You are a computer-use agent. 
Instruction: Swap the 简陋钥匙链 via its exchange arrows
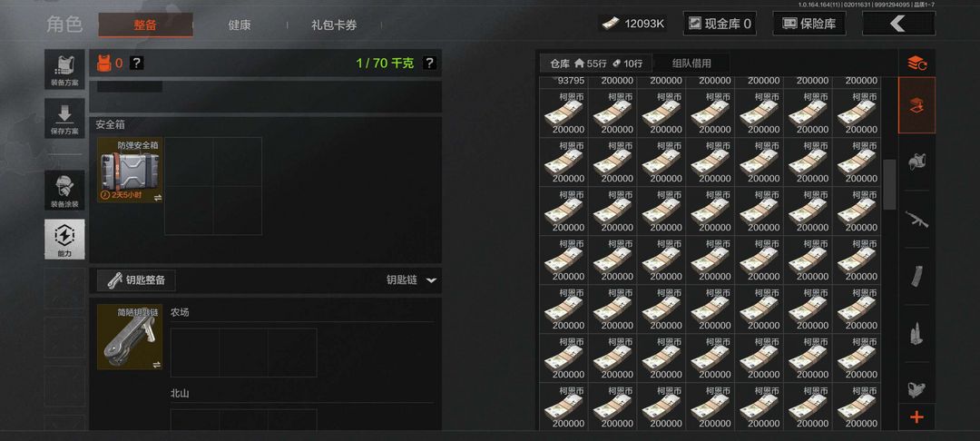(157, 364)
